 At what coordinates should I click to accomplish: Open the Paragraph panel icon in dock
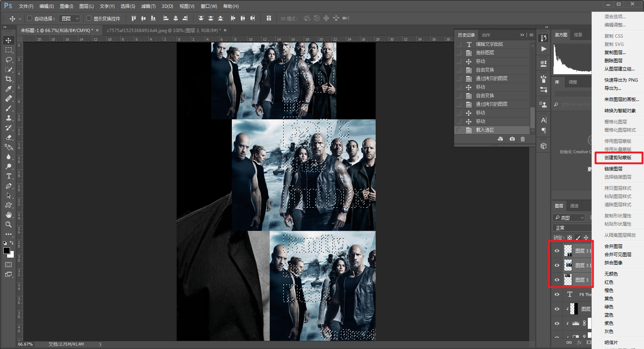pyautogui.click(x=543, y=131)
